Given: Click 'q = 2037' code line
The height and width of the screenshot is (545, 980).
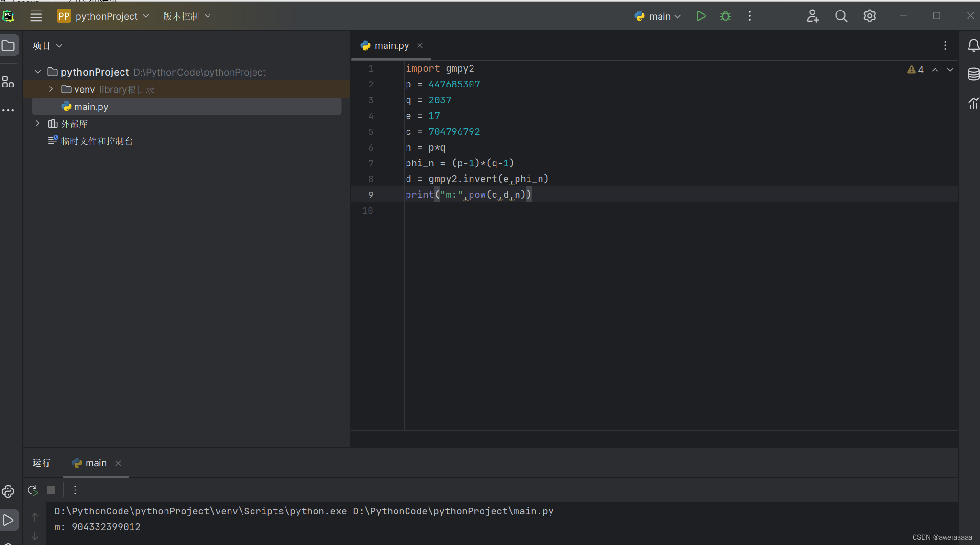Looking at the screenshot, I should [x=428, y=100].
